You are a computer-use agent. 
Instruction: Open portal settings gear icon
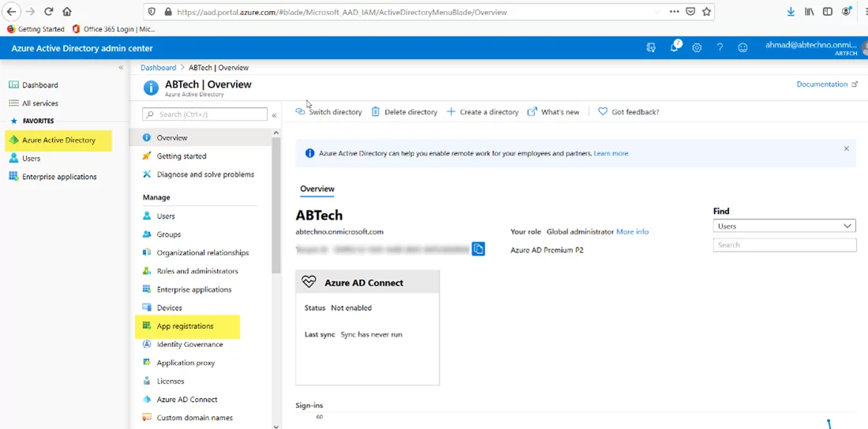click(x=697, y=47)
